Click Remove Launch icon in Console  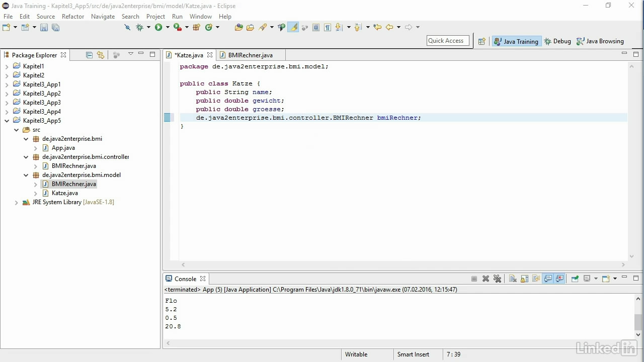(x=486, y=279)
